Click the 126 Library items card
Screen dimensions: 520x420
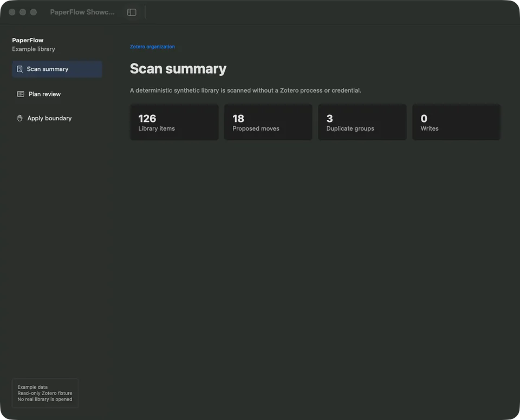point(174,122)
